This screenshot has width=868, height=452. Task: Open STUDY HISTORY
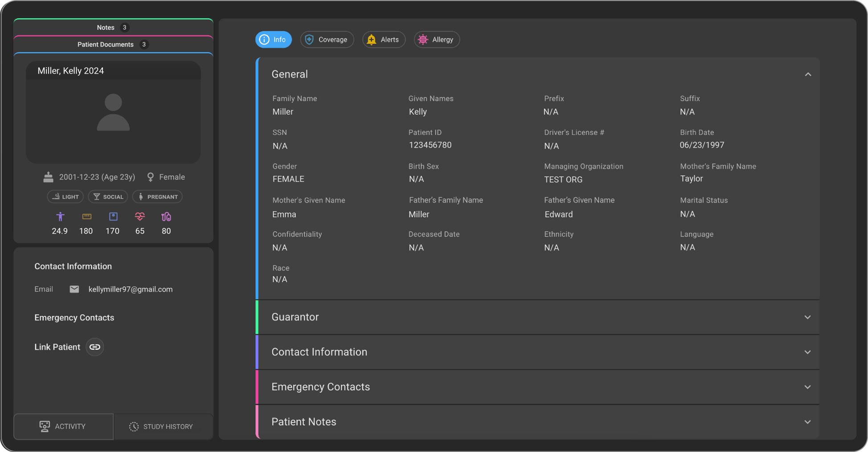(163, 426)
